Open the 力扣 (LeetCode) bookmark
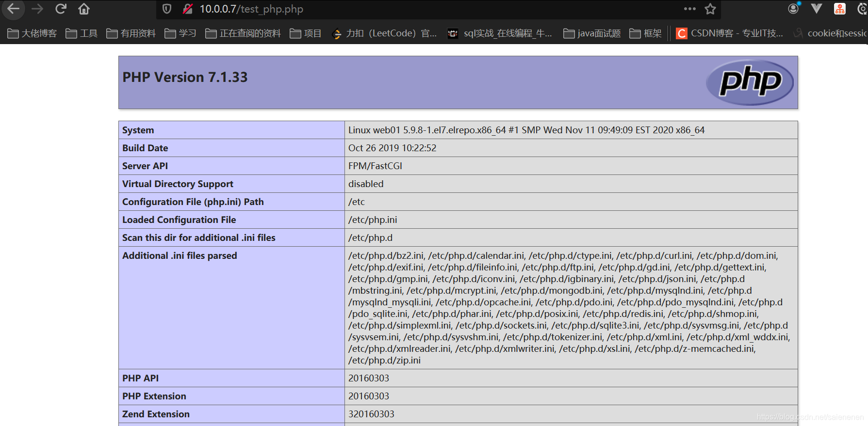The width and height of the screenshot is (868, 426). click(x=384, y=33)
